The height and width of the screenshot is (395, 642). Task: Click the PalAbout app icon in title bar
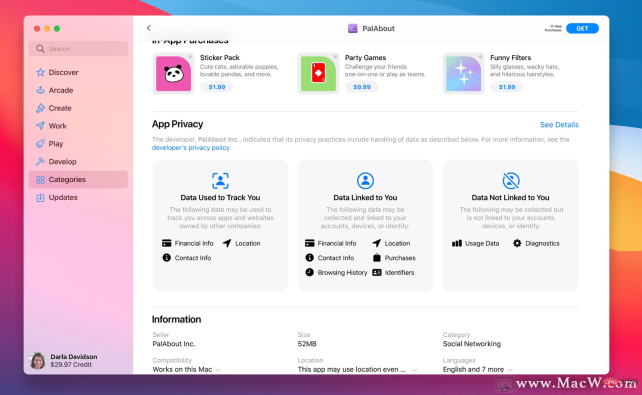tap(353, 28)
